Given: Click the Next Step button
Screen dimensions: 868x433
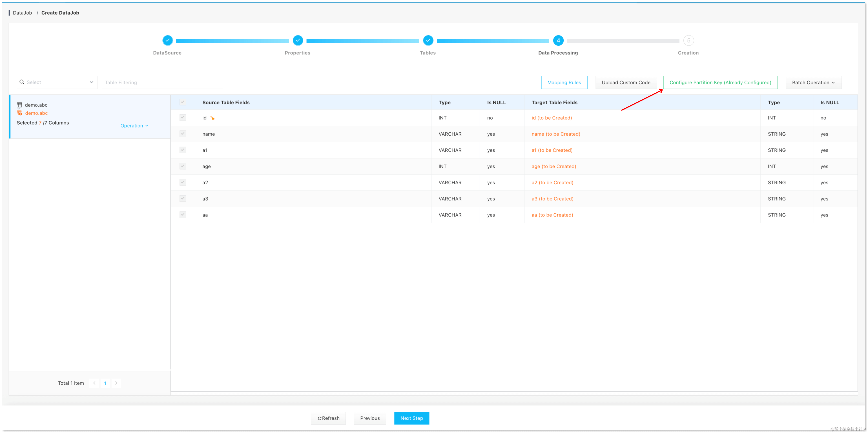Looking at the screenshot, I should point(412,418).
